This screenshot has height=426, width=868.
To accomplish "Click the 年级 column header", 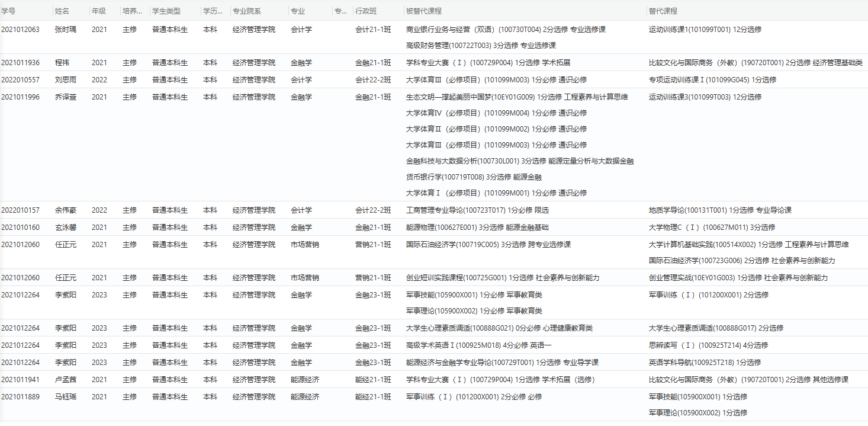I will [99, 11].
